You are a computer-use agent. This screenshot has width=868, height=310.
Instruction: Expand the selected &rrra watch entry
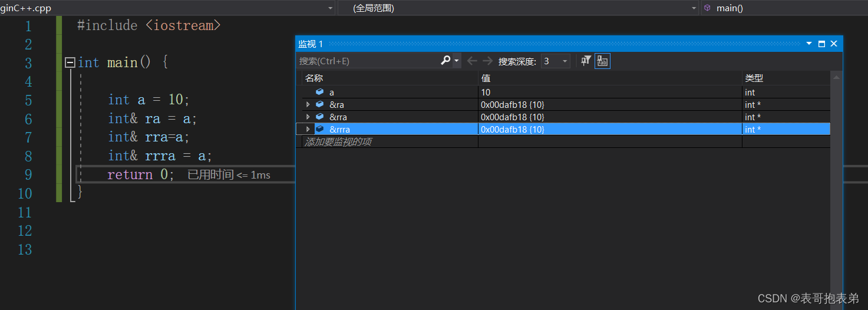[x=308, y=129]
